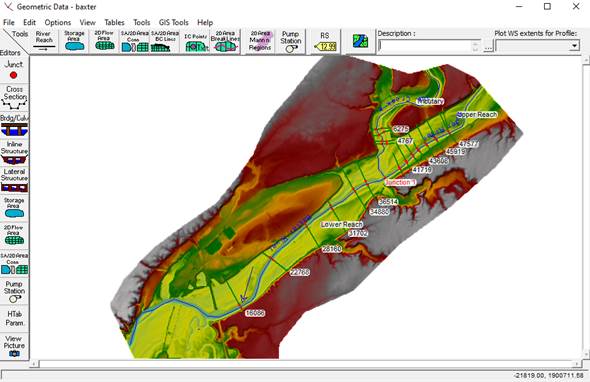
Task: Open the HTab Param editor
Action: click(x=14, y=318)
